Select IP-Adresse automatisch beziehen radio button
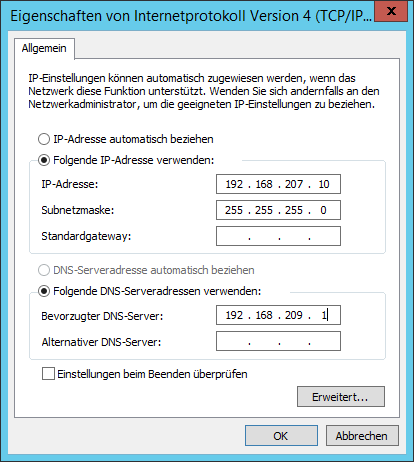This screenshot has width=414, height=462. pyautogui.click(x=44, y=139)
